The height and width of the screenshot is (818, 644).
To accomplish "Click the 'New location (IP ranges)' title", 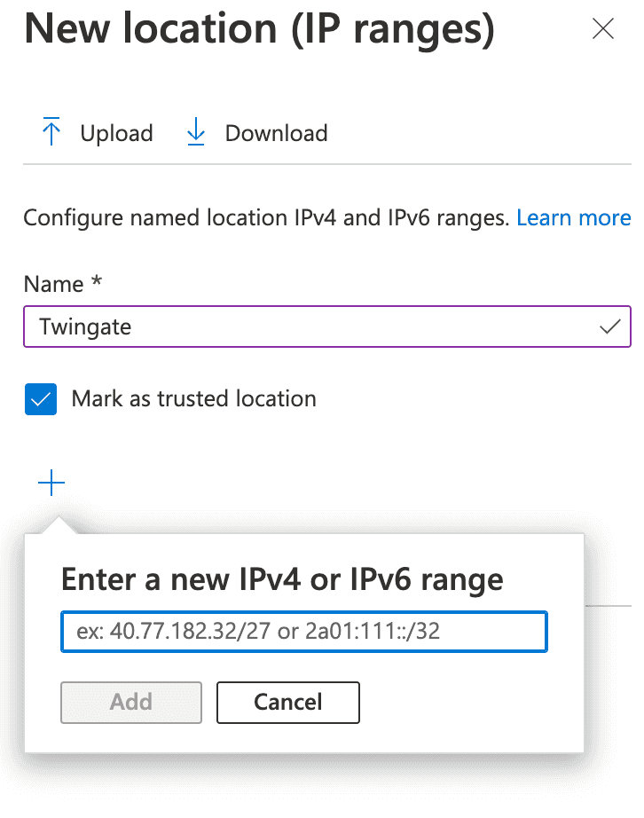I will tap(259, 30).
